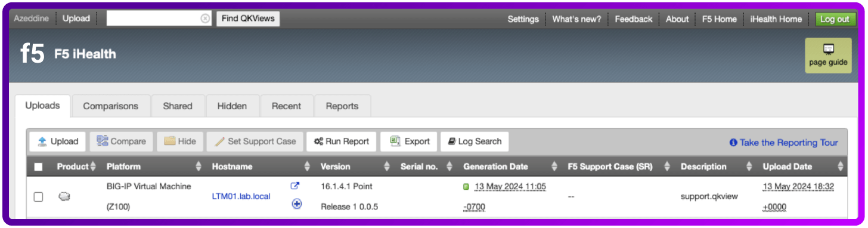Click the Find QKViews button

pos(248,19)
